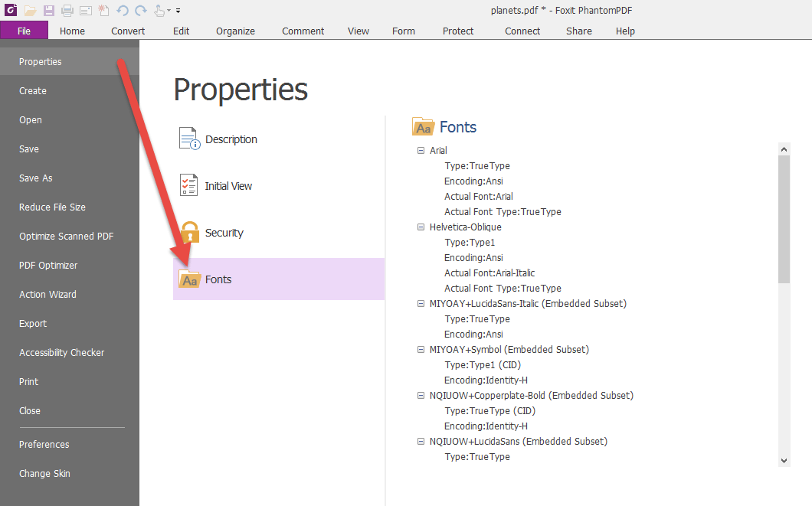
Task: Print the PDF using the printer icon
Action: [66, 10]
